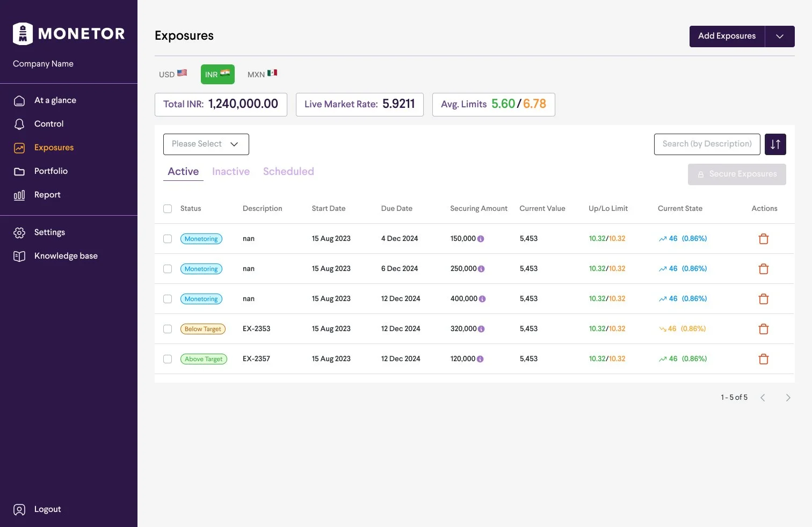The width and height of the screenshot is (812, 527).
Task: Select checkbox of the 250,000 exposure row
Action: pyautogui.click(x=168, y=269)
